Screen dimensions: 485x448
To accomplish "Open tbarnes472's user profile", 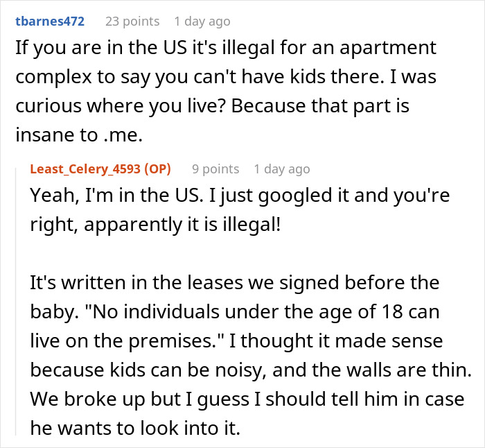I will tap(49, 21).
